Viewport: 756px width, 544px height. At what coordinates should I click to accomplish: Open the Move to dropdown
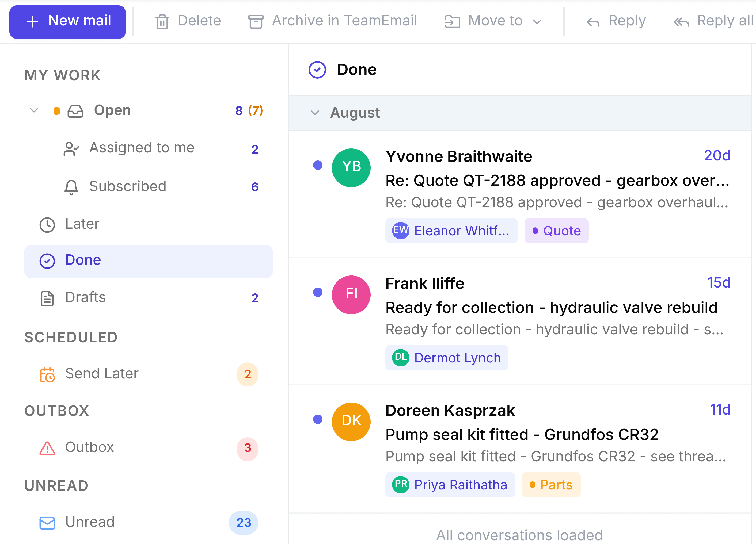pos(493,21)
